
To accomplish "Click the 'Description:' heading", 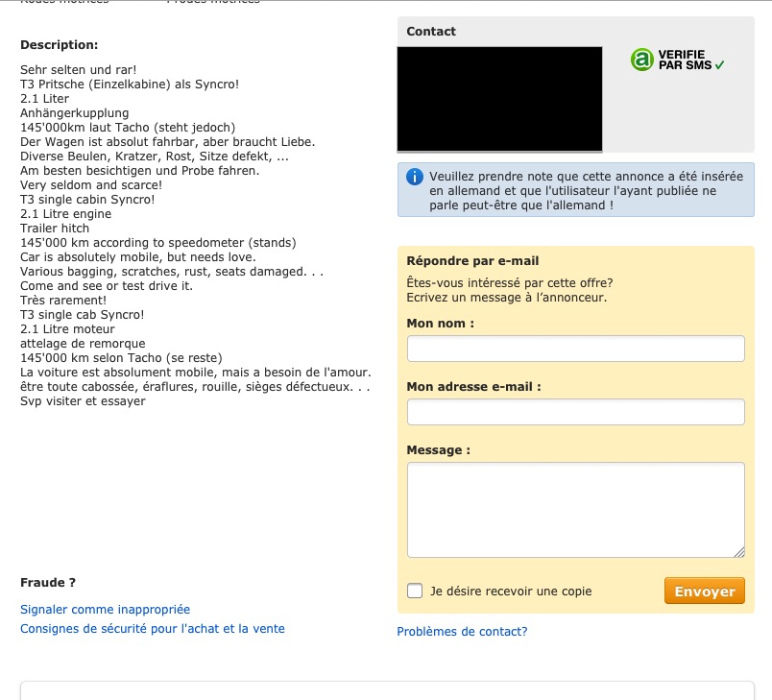I will (x=60, y=45).
